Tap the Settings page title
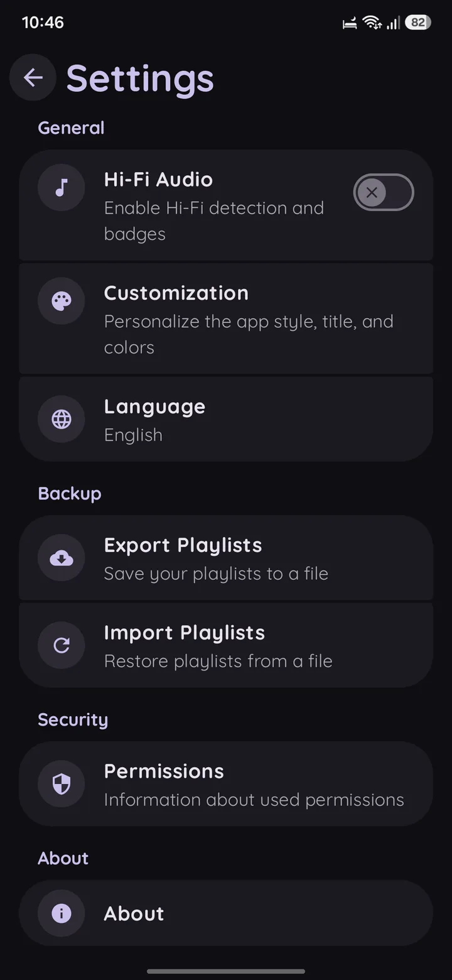The height and width of the screenshot is (980, 452). tap(140, 79)
